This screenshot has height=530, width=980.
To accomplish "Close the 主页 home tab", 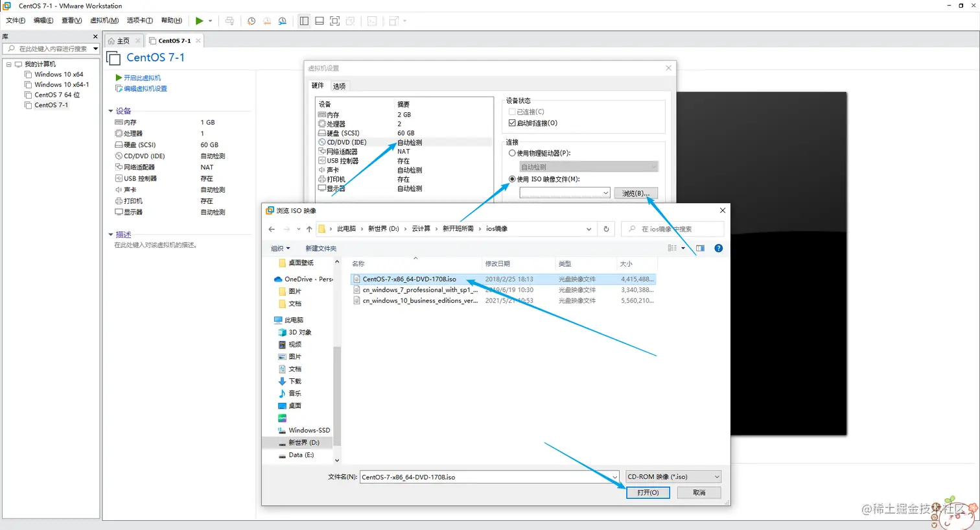I will tap(138, 41).
